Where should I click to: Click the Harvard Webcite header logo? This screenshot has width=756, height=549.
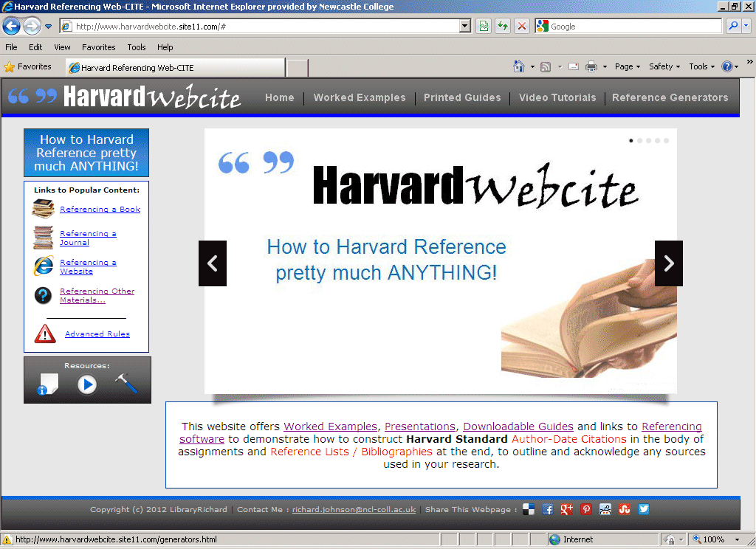pos(124,97)
